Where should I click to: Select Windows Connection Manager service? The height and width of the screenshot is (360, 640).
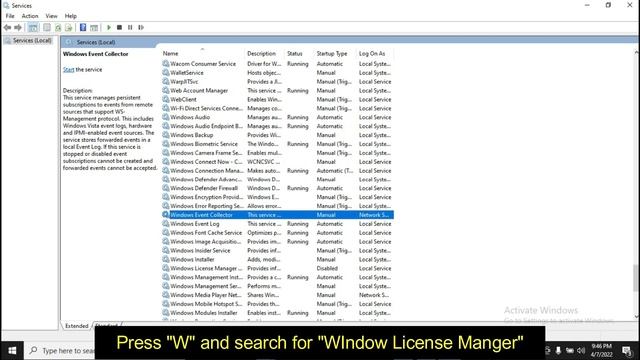pos(278,171)
